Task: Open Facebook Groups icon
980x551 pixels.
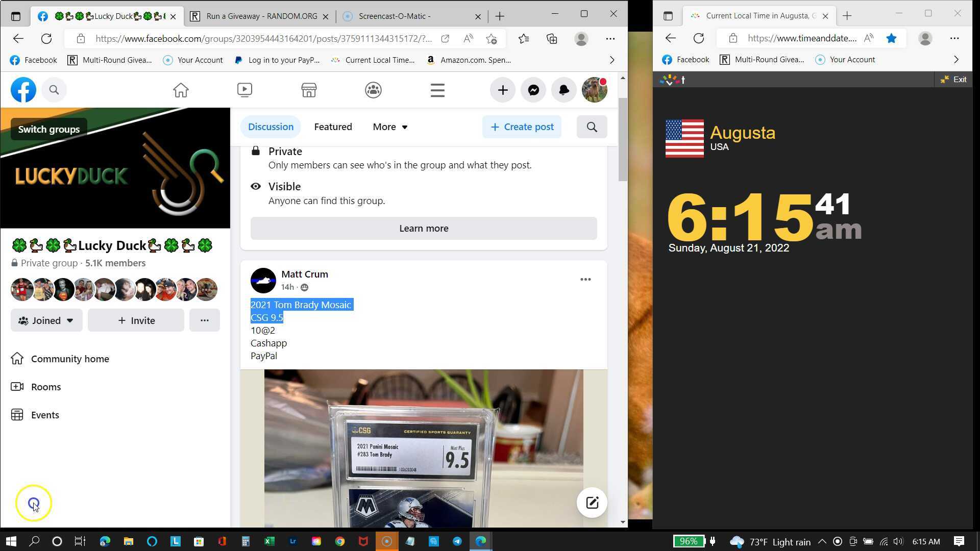Action: click(x=373, y=90)
